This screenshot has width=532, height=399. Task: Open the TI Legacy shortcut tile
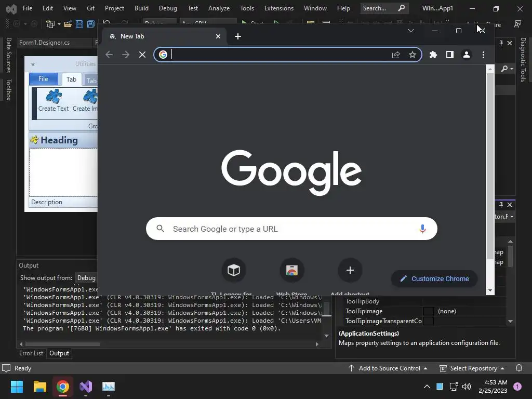[234, 270]
